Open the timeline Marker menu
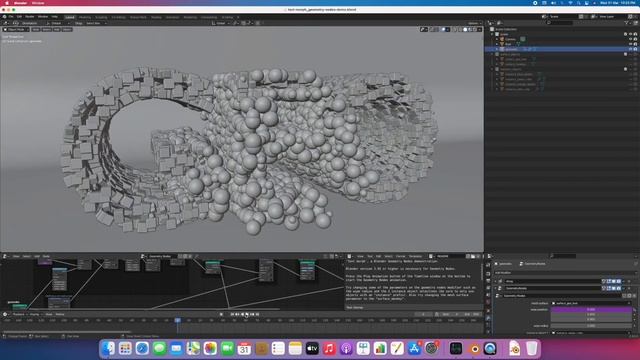 [60, 314]
